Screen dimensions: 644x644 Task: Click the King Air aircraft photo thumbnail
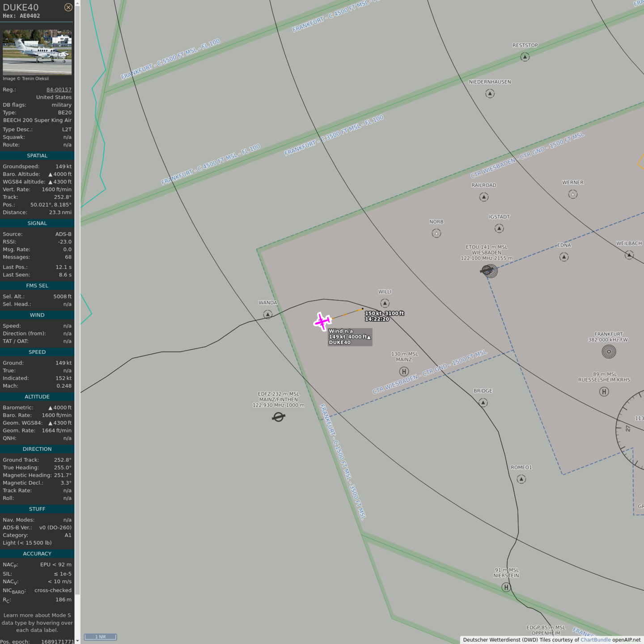pyautogui.click(x=37, y=52)
